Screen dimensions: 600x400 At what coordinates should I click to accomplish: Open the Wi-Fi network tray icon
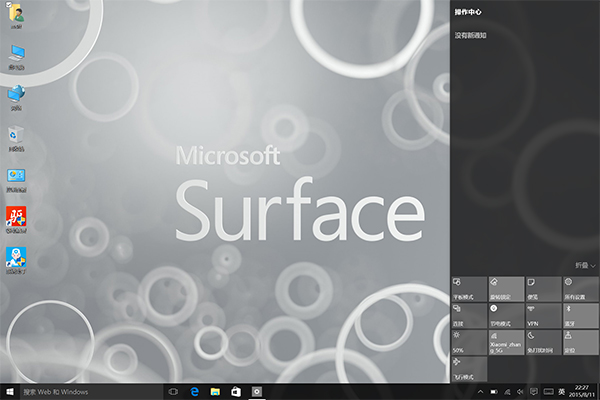point(507,392)
